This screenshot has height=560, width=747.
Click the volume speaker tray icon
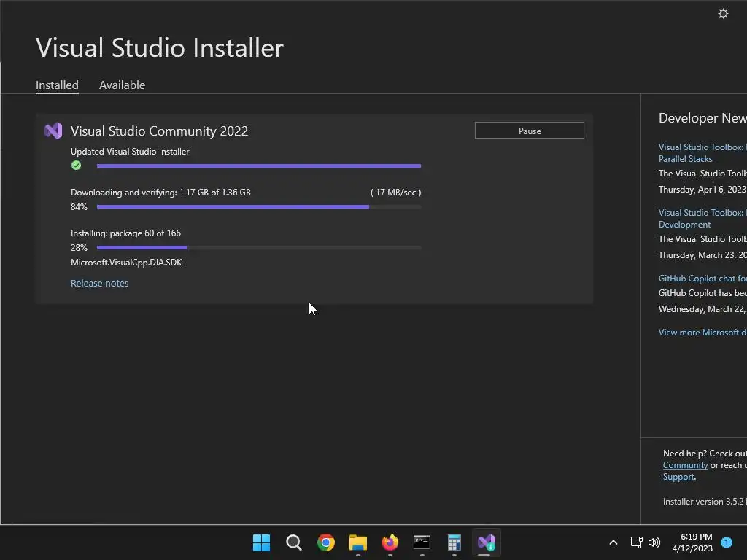pos(654,542)
